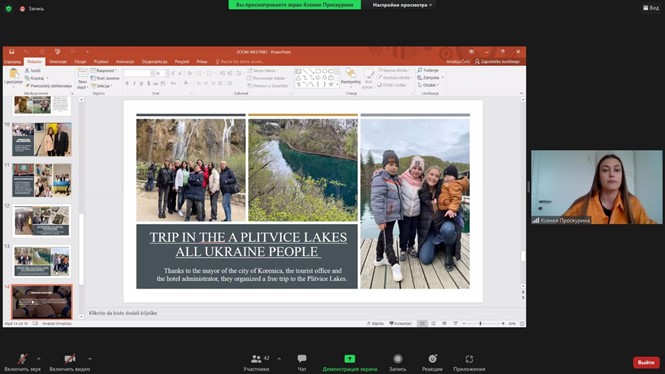
Task: Click the Novi slajd new slide icon
Action: click(x=83, y=74)
